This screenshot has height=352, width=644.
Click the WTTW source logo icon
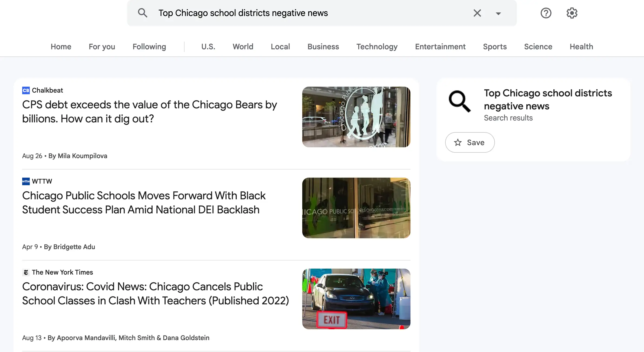coord(26,181)
